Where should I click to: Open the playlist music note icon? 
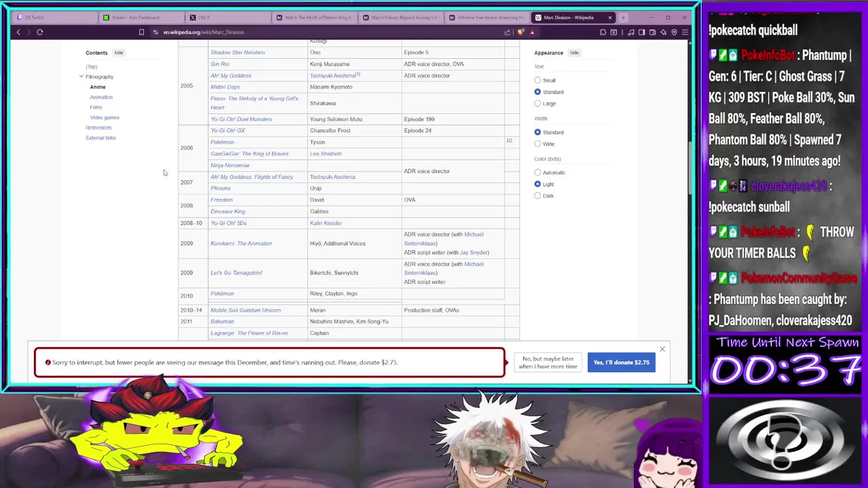click(631, 32)
